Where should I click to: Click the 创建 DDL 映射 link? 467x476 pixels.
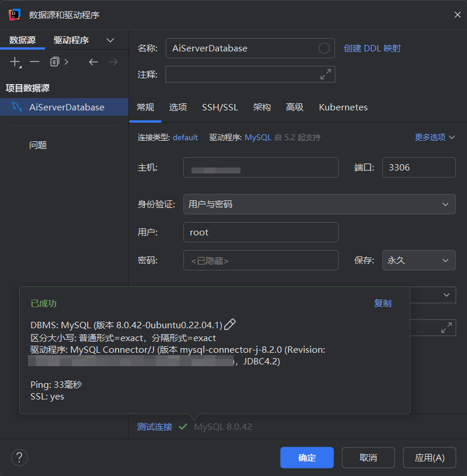372,48
